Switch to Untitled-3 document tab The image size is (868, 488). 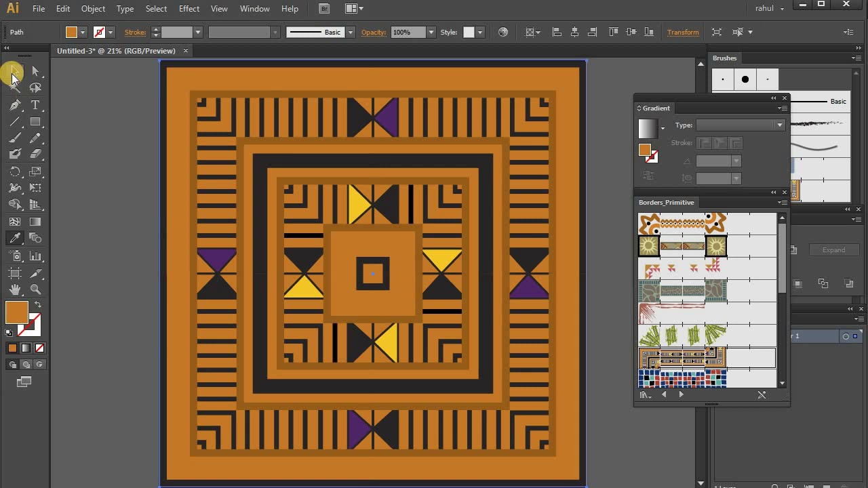(x=116, y=51)
